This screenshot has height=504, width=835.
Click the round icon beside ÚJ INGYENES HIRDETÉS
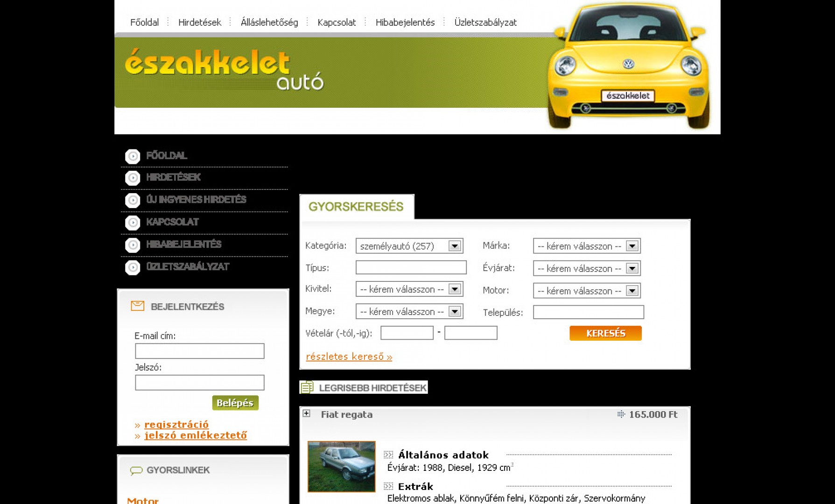(133, 200)
